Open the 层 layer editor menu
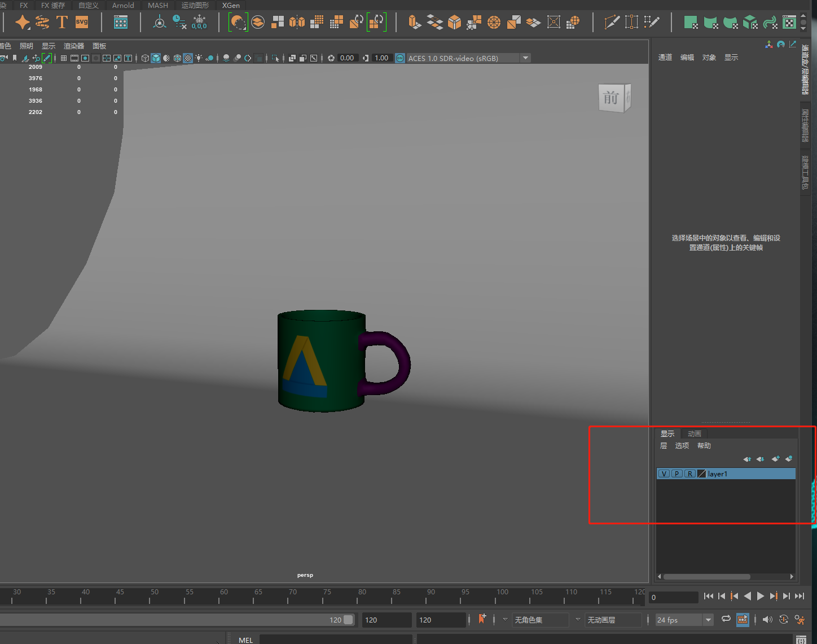This screenshot has width=817, height=644. [x=664, y=445]
